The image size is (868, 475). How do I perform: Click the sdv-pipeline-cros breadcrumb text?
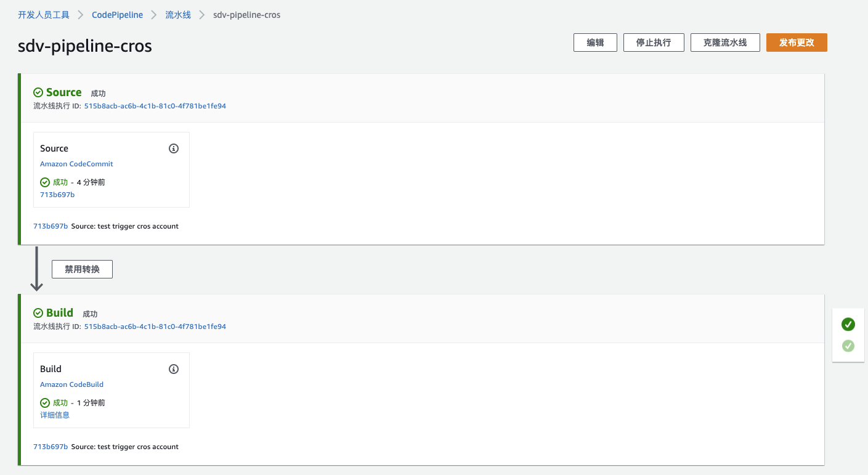pos(246,15)
